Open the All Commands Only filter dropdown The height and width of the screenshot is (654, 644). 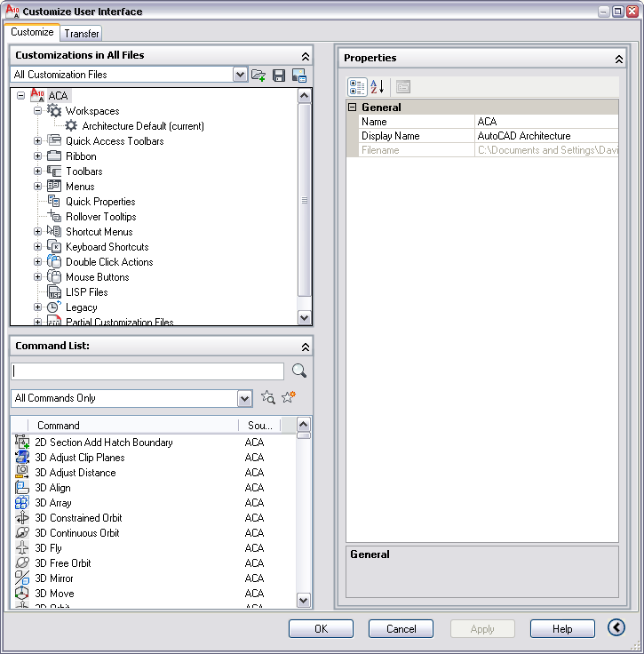tap(244, 398)
